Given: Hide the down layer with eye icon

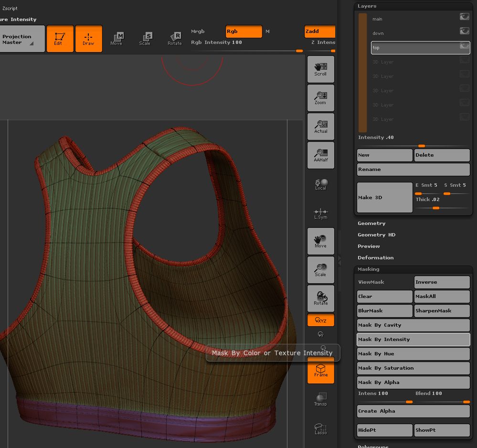Looking at the screenshot, I should coord(464,31).
